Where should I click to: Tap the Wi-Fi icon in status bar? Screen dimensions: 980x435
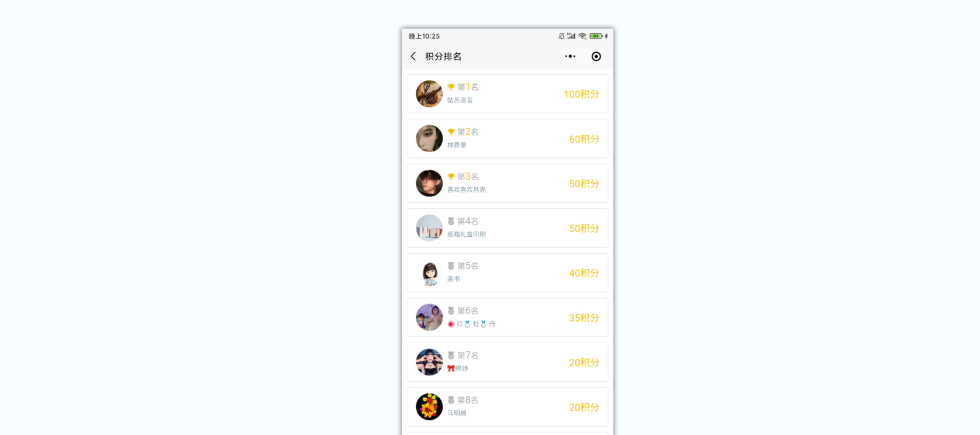coord(582,36)
